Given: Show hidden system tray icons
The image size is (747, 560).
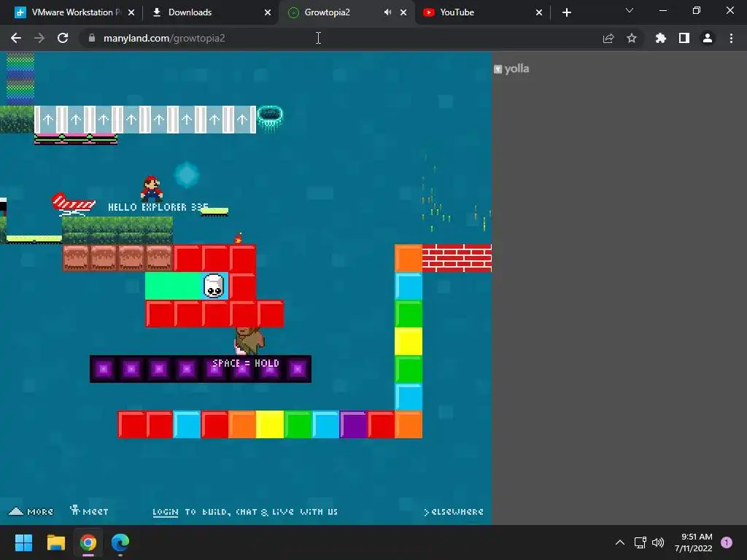Looking at the screenshot, I should (x=620, y=542).
